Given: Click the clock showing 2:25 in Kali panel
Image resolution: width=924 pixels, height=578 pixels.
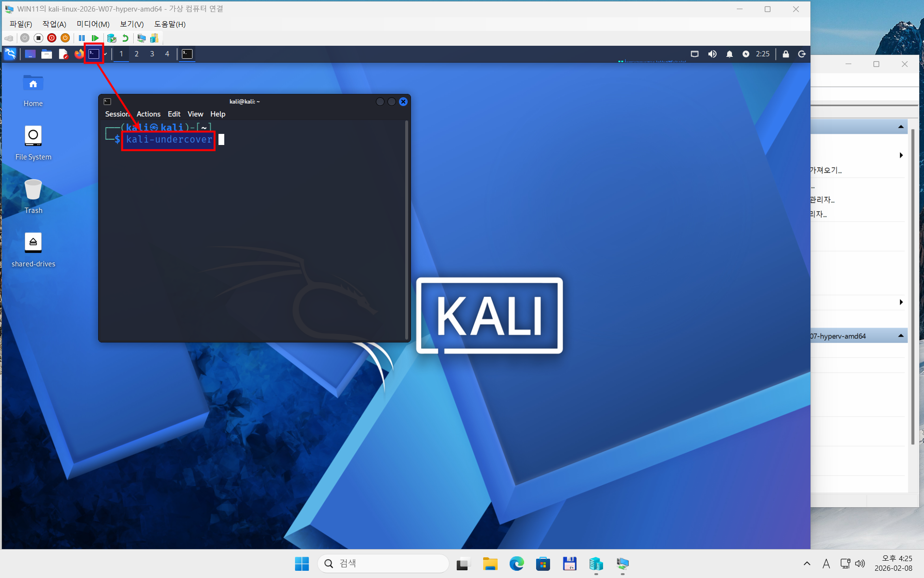Looking at the screenshot, I should point(762,54).
